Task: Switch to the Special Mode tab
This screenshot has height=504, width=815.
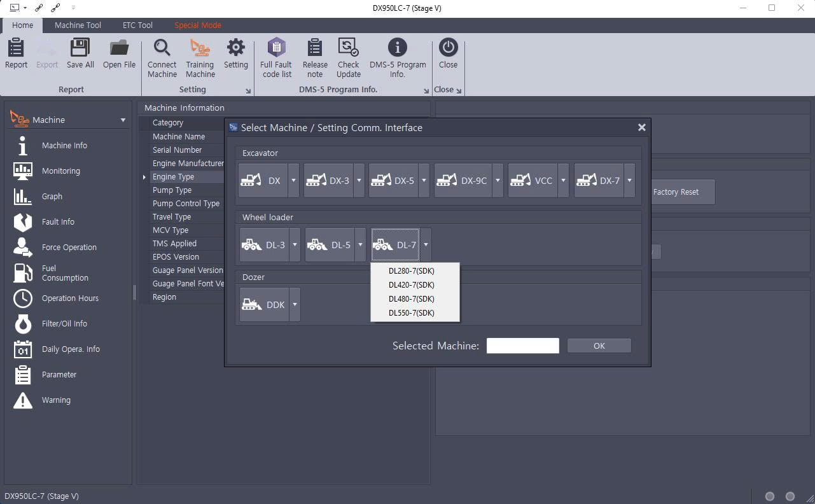Action: 198,25
